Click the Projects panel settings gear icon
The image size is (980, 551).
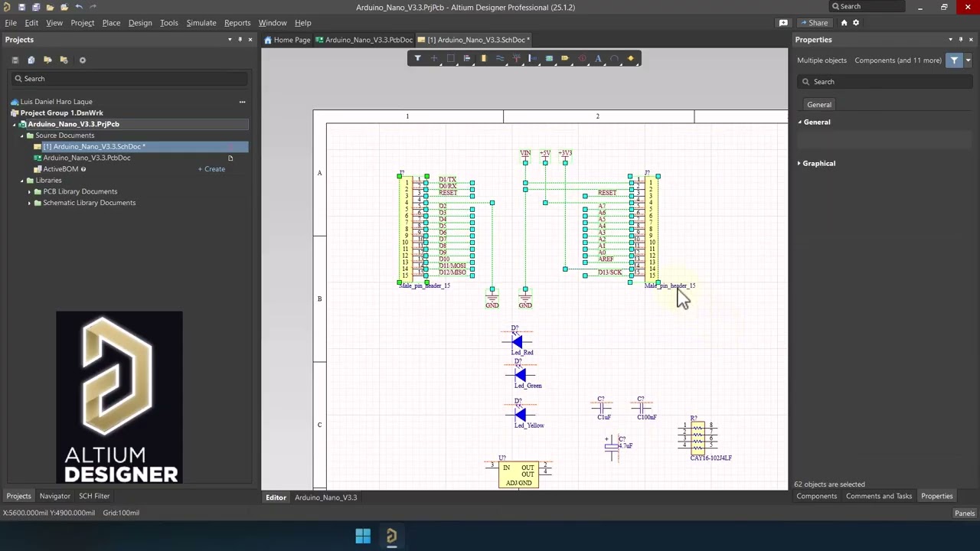pos(83,60)
